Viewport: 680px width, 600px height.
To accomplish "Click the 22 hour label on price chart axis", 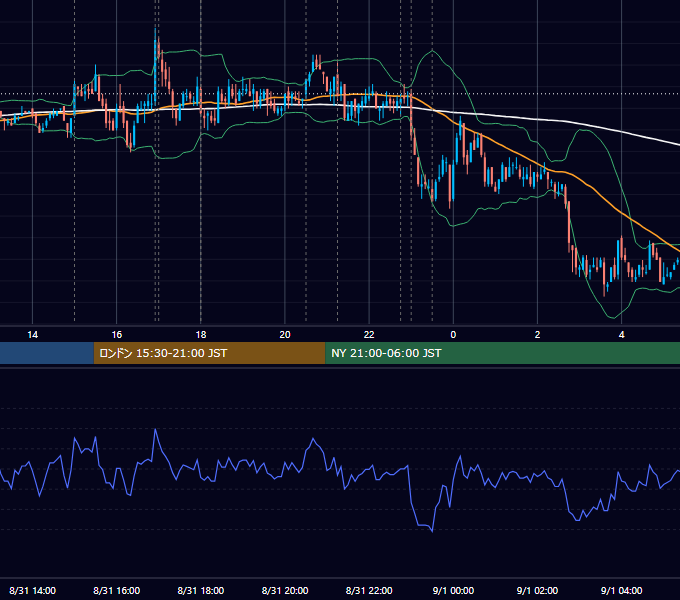I will pyautogui.click(x=369, y=335).
